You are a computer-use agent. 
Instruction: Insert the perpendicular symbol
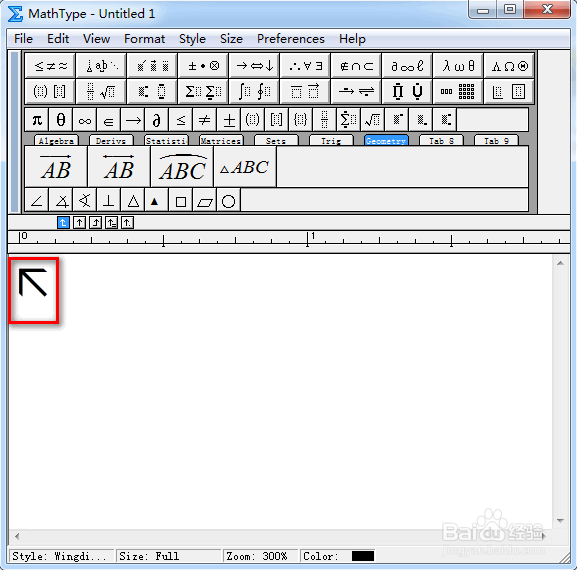[109, 201]
